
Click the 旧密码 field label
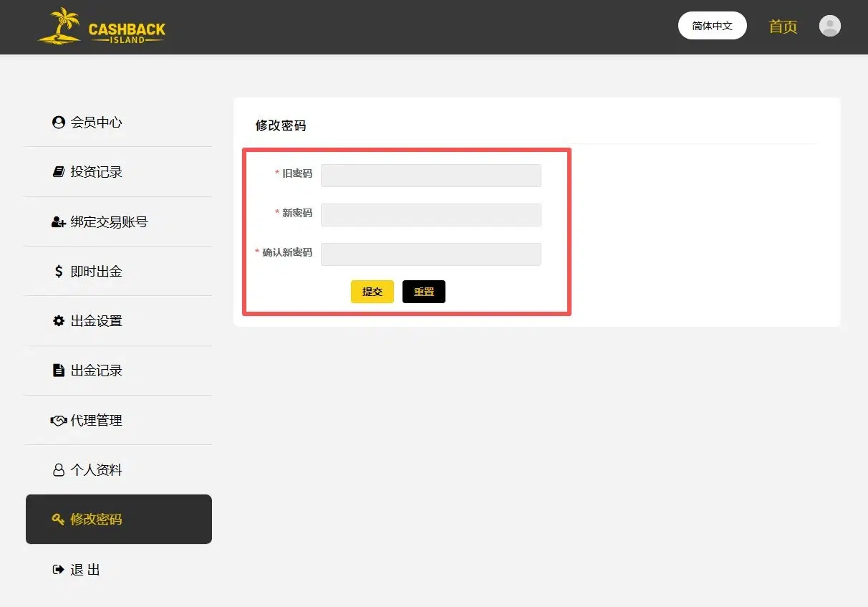297,173
